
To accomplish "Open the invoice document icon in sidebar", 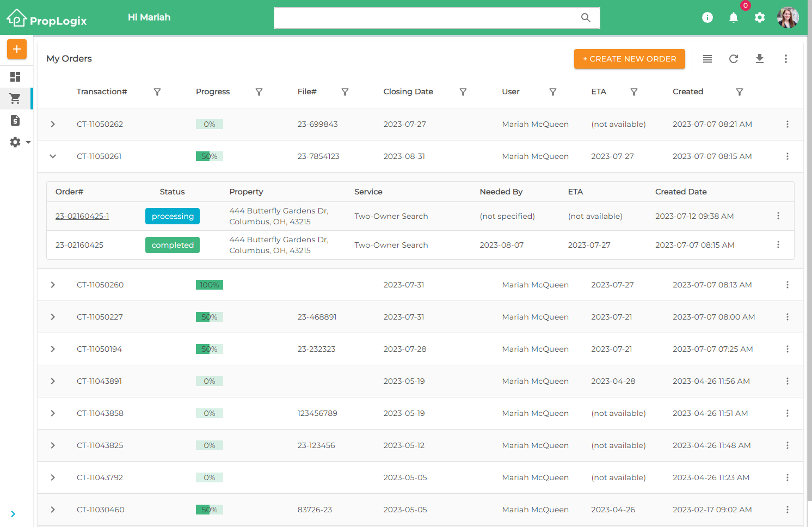I will tap(15, 120).
